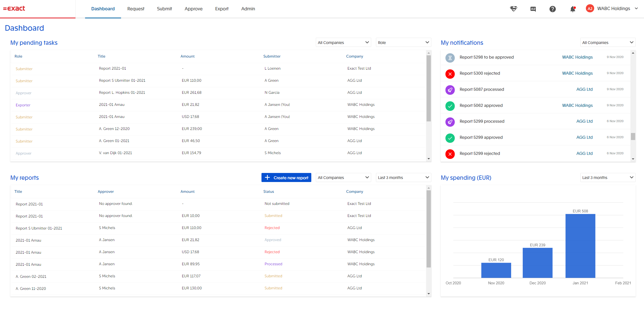Click EUR 89,95 amount in My reports
644x316 pixels.
point(191,264)
